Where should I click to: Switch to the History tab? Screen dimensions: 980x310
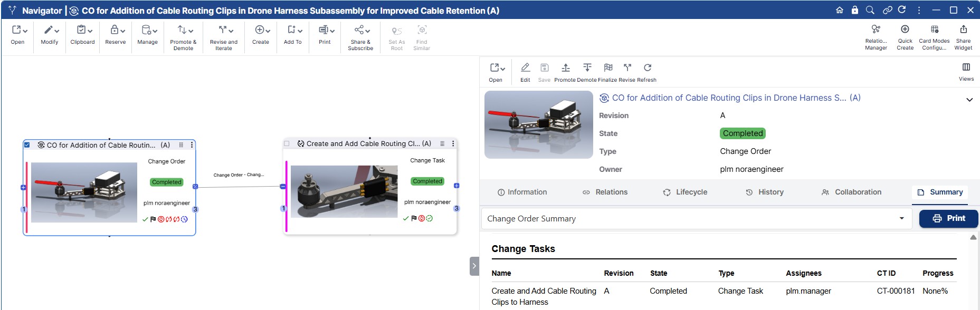[x=765, y=192]
